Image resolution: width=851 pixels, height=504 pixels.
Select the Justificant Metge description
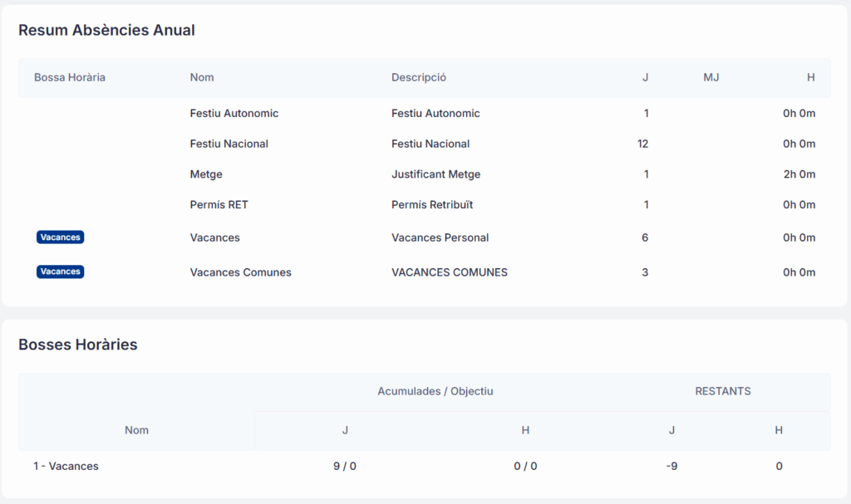click(x=435, y=174)
